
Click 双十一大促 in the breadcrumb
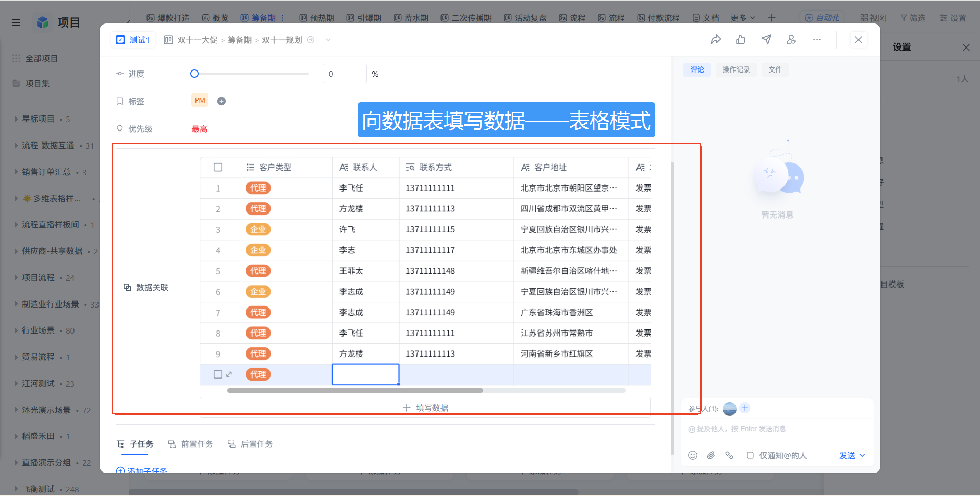click(197, 40)
